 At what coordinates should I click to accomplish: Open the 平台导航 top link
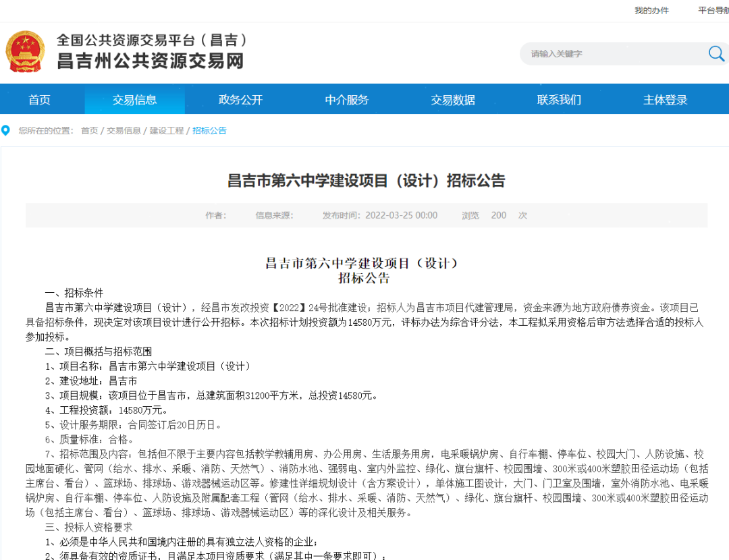pyautogui.click(x=713, y=11)
